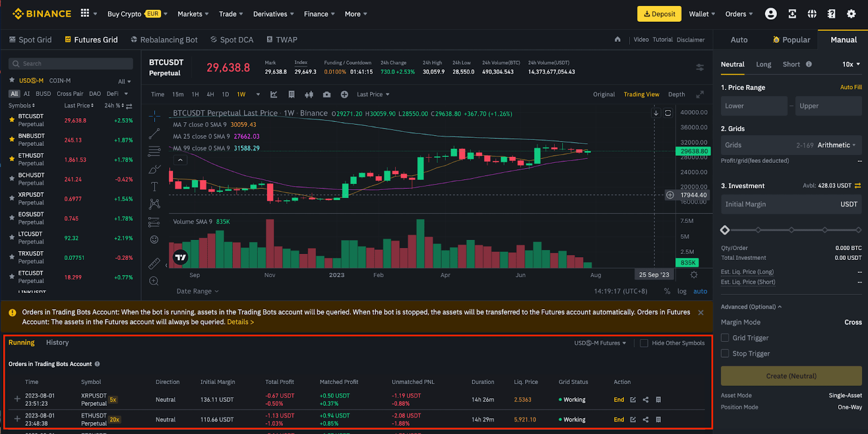Open chart settings gear below chart
This screenshot has width=868, height=434.
pos(694,275)
